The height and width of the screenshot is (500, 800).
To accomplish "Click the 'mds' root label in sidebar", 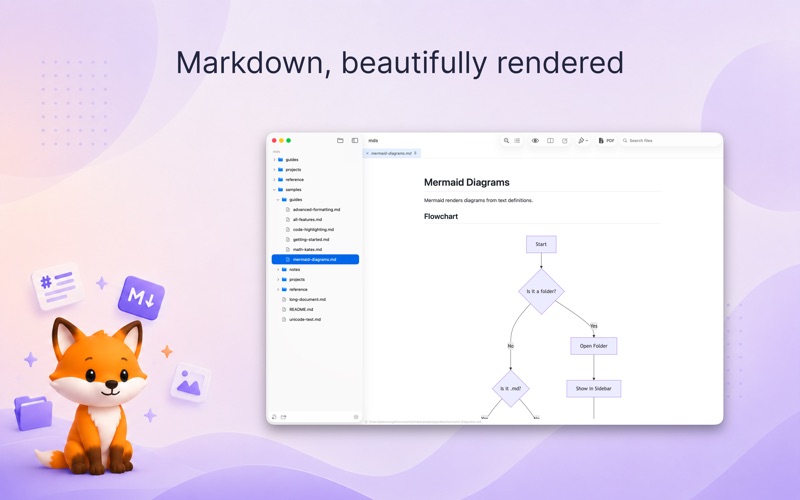I will pos(276,152).
